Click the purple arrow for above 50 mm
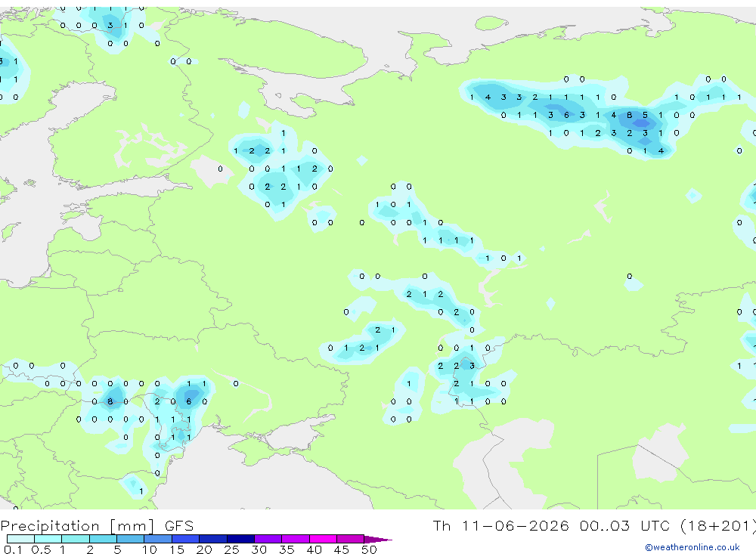 (378, 540)
